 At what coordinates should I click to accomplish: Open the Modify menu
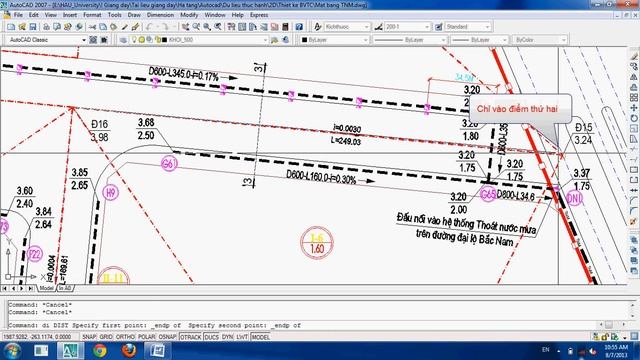(x=189, y=15)
